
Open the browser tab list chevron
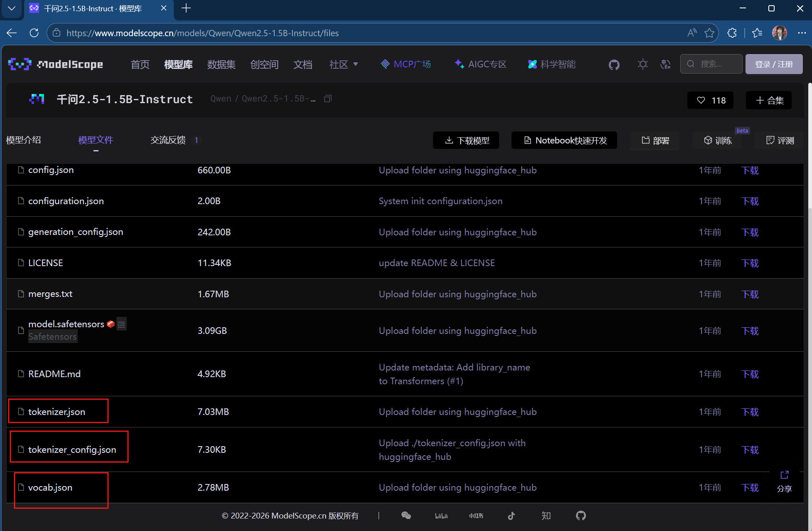(12, 8)
